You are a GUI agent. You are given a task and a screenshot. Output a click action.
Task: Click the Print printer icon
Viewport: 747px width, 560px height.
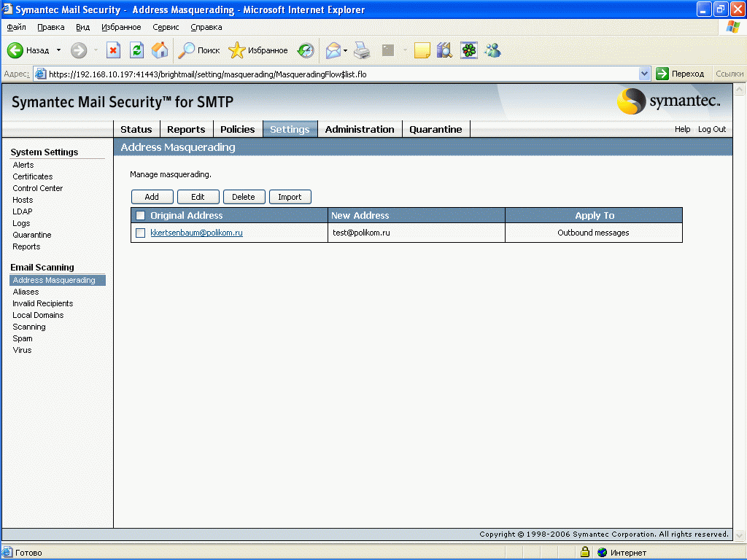pyautogui.click(x=362, y=50)
